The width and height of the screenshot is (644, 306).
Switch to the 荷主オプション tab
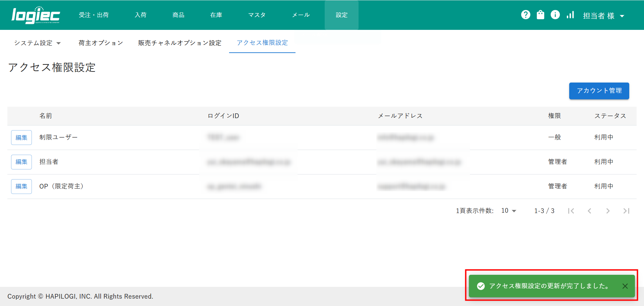101,43
